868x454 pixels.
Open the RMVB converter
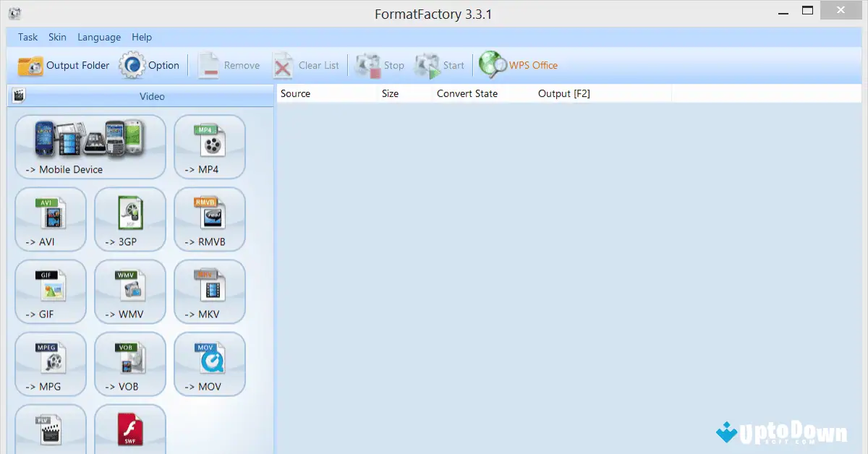209,219
